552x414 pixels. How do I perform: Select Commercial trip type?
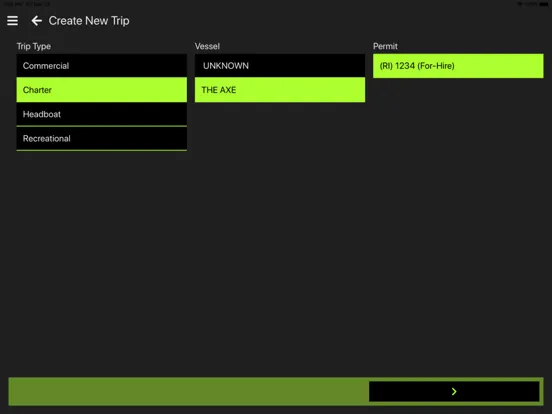tap(101, 66)
